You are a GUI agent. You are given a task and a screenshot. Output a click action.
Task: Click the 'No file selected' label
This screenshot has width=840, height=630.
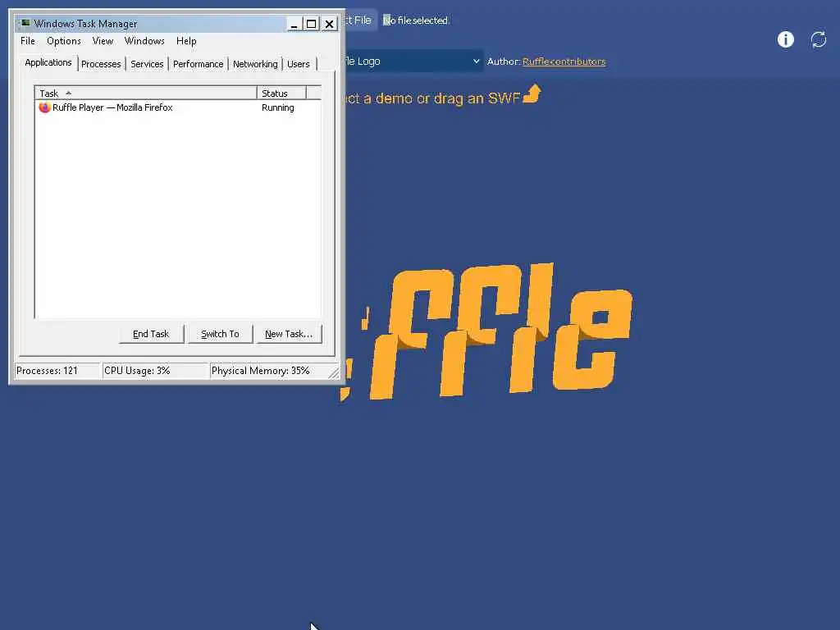(x=416, y=21)
